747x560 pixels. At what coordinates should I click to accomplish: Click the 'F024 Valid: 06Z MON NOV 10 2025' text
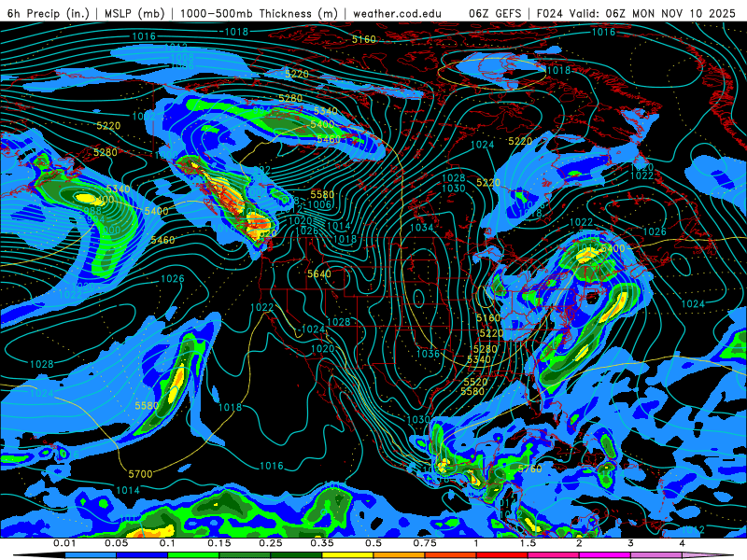(636, 13)
